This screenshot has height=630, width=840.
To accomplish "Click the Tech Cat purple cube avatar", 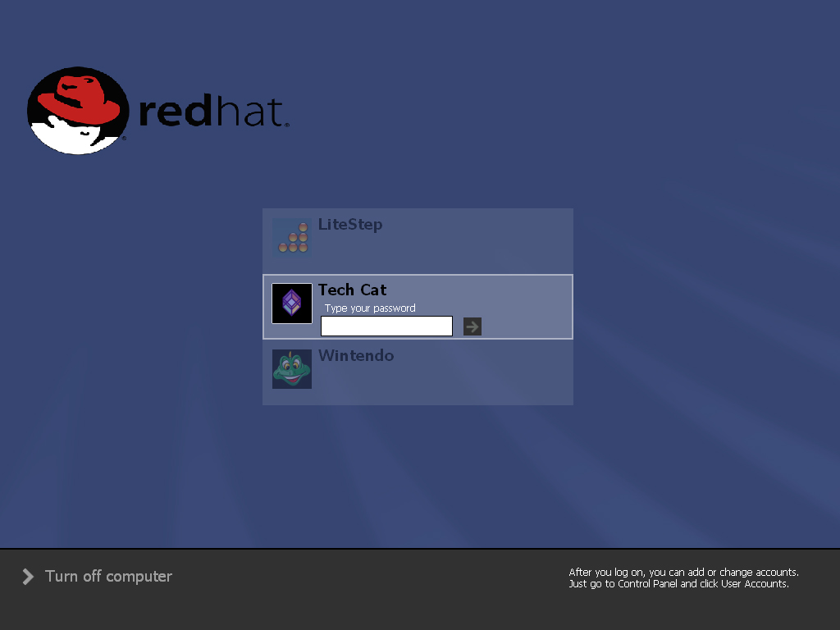I will point(292,304).
